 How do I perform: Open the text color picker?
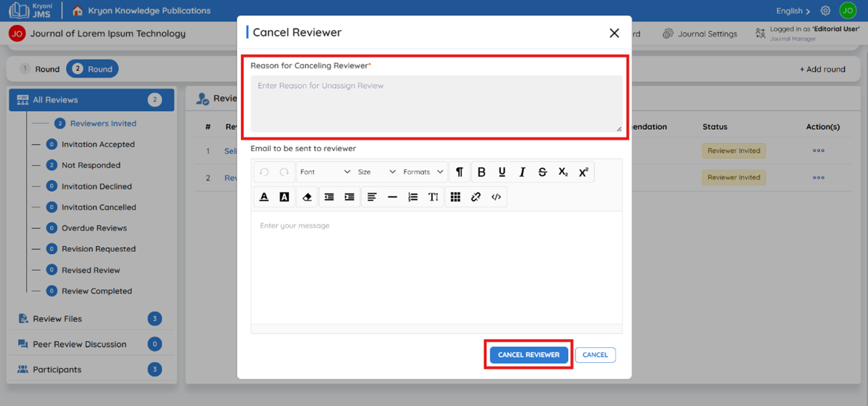point(264,197)
